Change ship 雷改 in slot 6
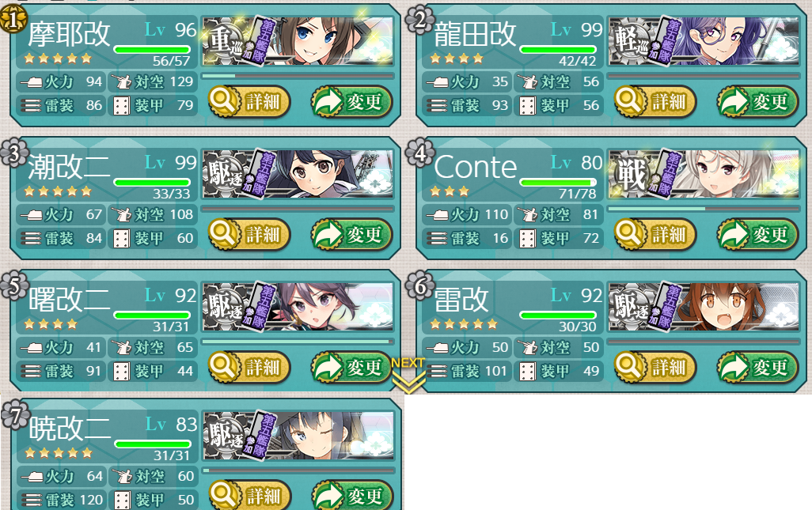Image resolution: width=812 pixels, height=510 pixels. pos(757,367)
